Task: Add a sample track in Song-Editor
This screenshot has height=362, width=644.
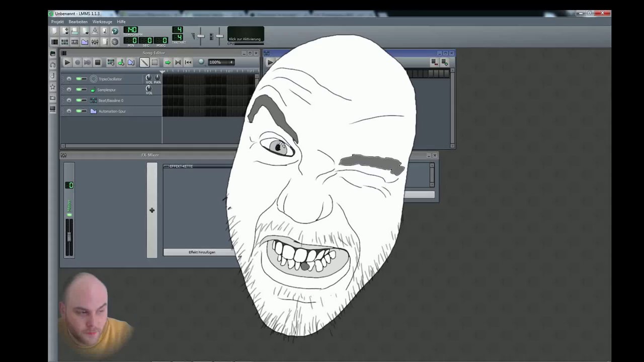Action: coord(121,62)
